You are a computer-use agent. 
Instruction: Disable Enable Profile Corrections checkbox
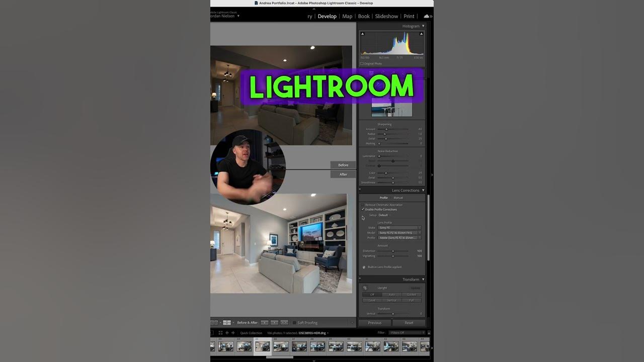coord(362,209)
